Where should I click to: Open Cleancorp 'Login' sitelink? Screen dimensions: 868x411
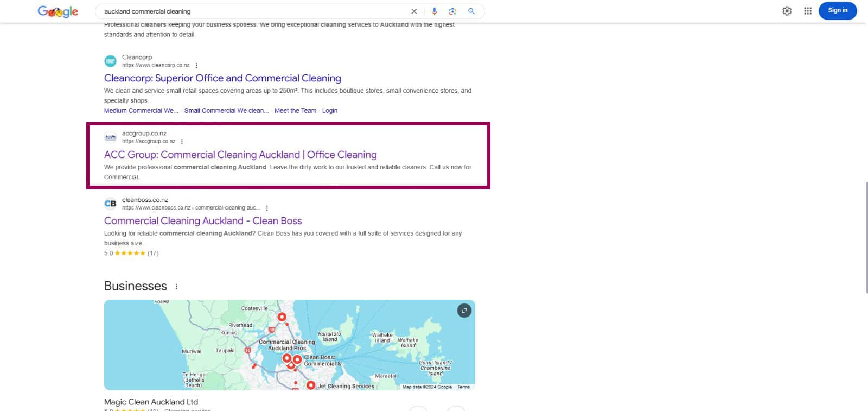coord(330,110)
